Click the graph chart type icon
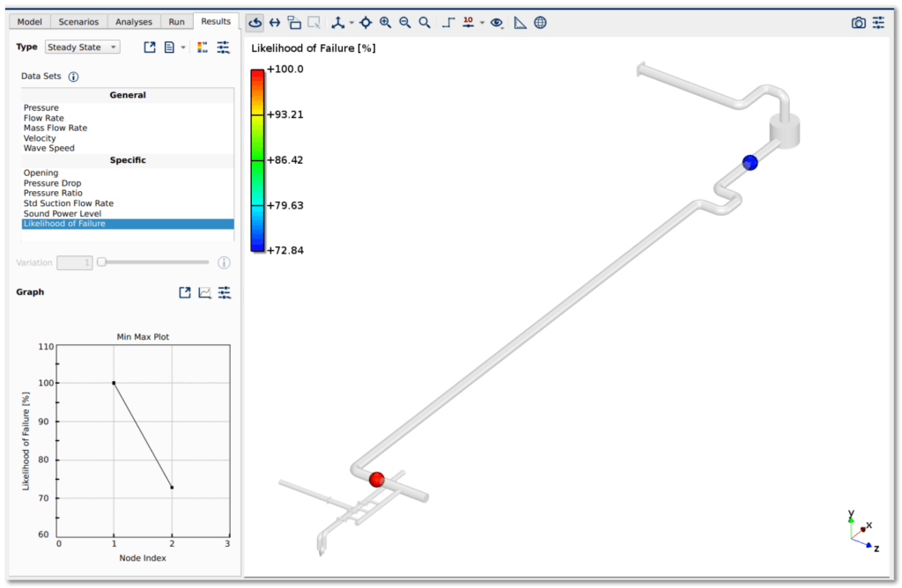This screenshot has height=588, width=902. [204, 292]
